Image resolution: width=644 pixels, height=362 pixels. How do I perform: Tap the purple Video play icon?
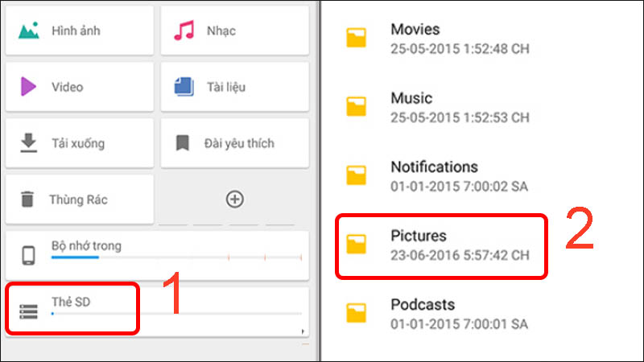tap(29, 87)
